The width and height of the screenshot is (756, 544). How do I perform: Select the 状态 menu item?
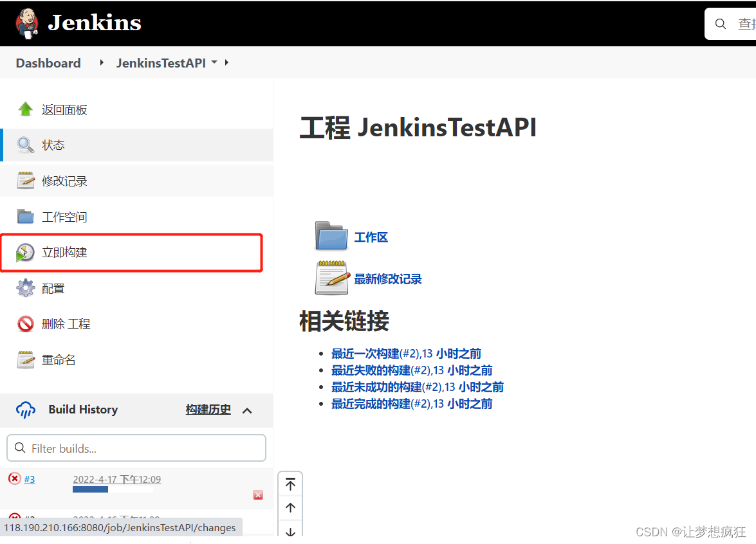(x=136, y=145)
